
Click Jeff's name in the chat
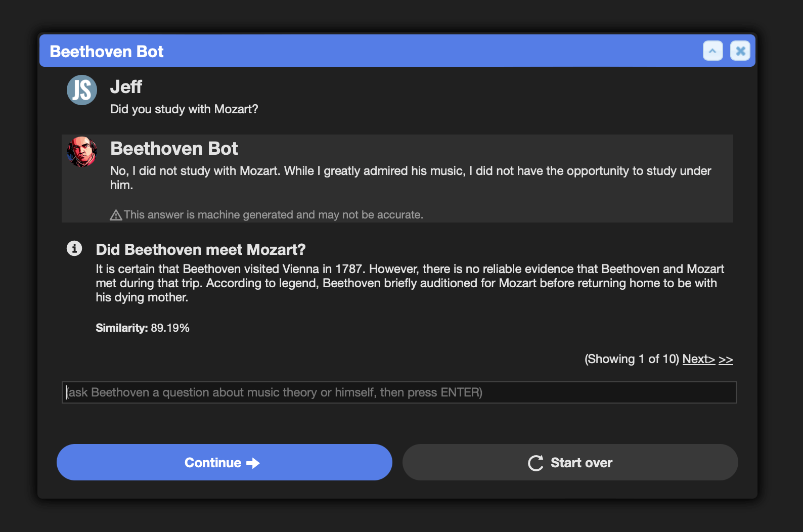[x=126, y=87]
